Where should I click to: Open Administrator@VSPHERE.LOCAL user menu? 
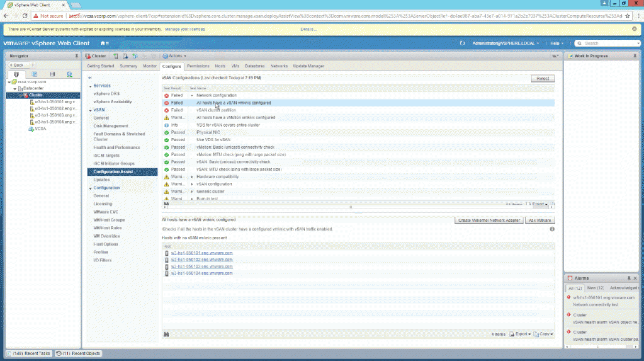pyautogui.click(x=506, y=43)
